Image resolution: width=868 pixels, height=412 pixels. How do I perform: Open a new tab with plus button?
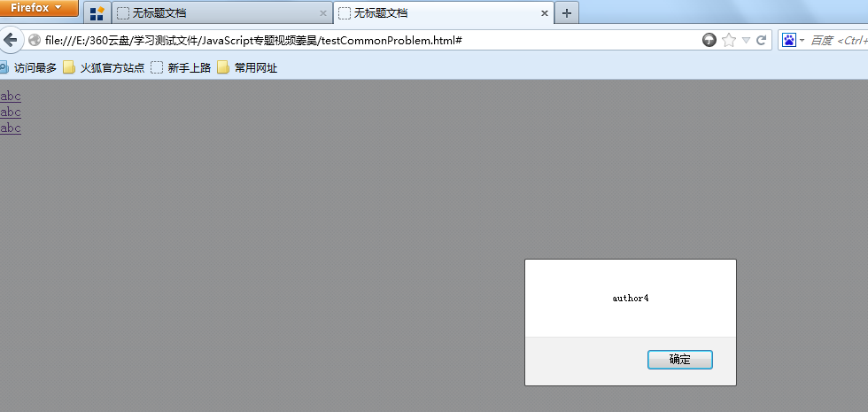point(566,13)
